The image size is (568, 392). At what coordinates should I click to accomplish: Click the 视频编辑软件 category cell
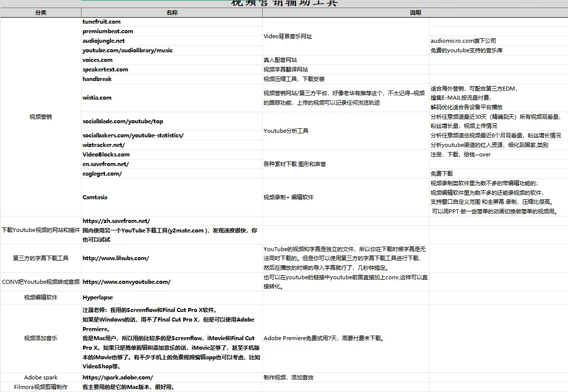41,297
